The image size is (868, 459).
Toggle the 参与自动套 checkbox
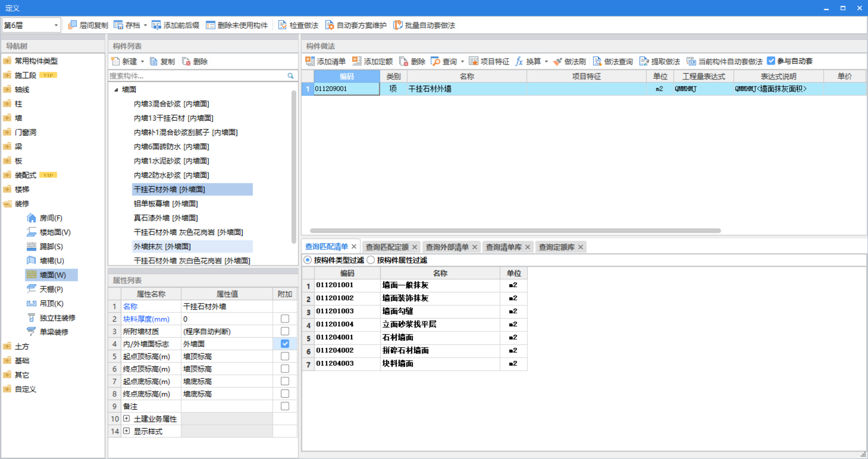(771, 61)
